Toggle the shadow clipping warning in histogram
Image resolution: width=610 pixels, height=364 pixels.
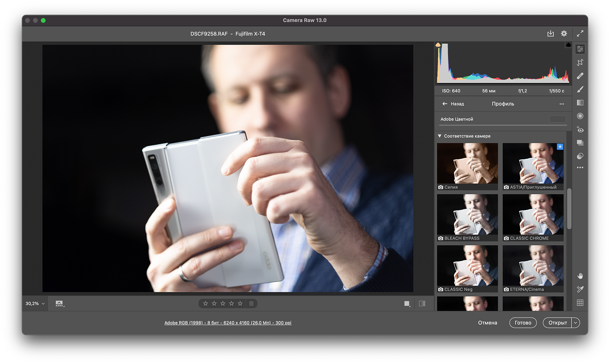tap(438, 45)
